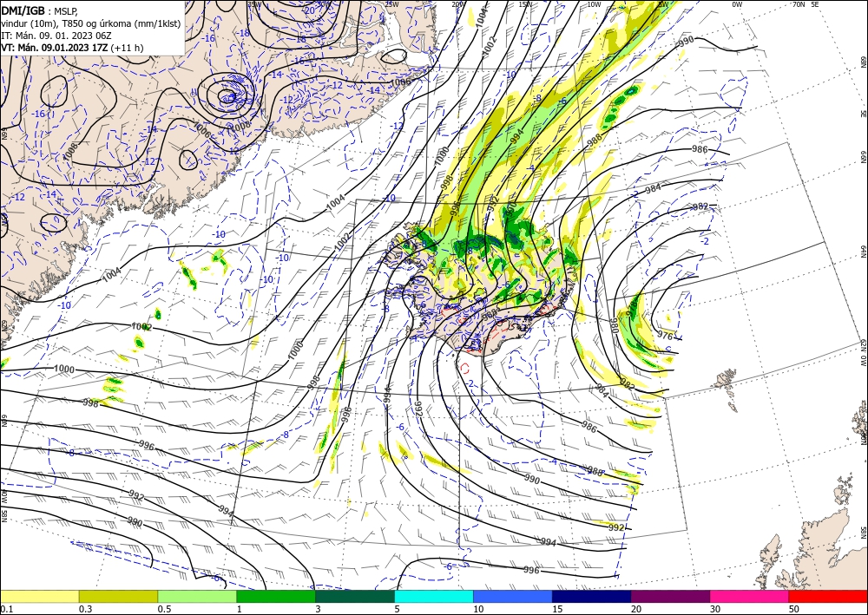Select the purple 20 mm legend swatch
Viewport: 868px width, 615px height.
tap(670, 596)
